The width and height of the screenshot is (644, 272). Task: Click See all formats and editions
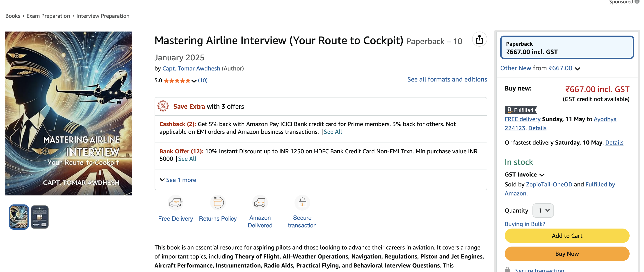coord(447,79)
